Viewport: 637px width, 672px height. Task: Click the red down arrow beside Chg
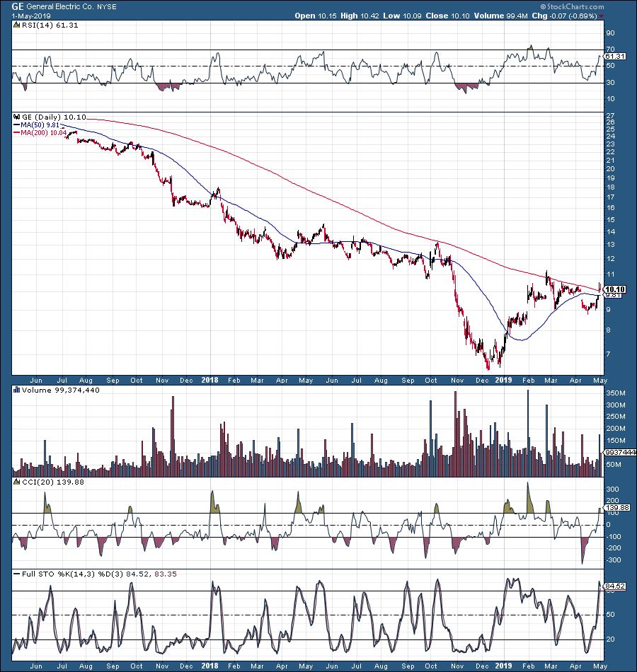(x=602, y=16)
